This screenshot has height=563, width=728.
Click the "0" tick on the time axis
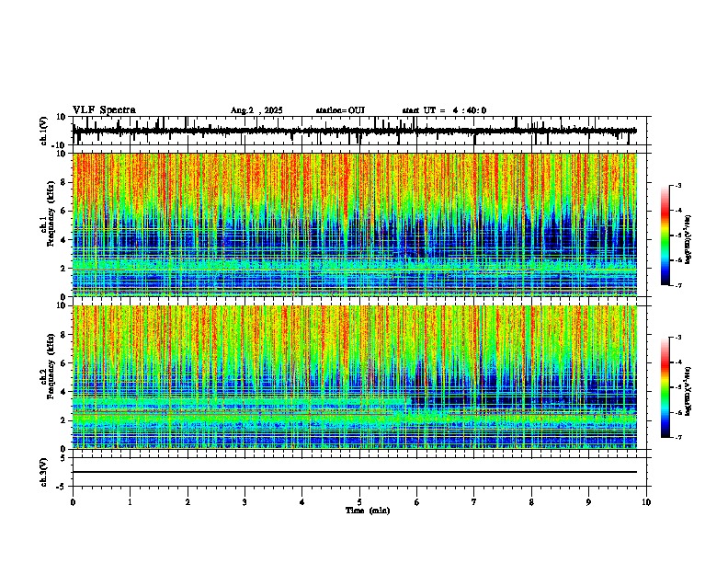(x=73, y=502)
